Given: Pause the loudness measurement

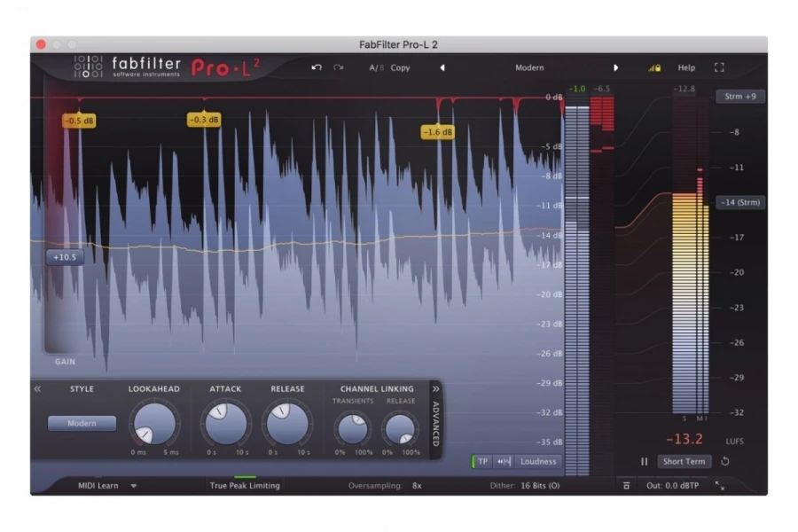Looking at the screenshot, I should 645,461.
